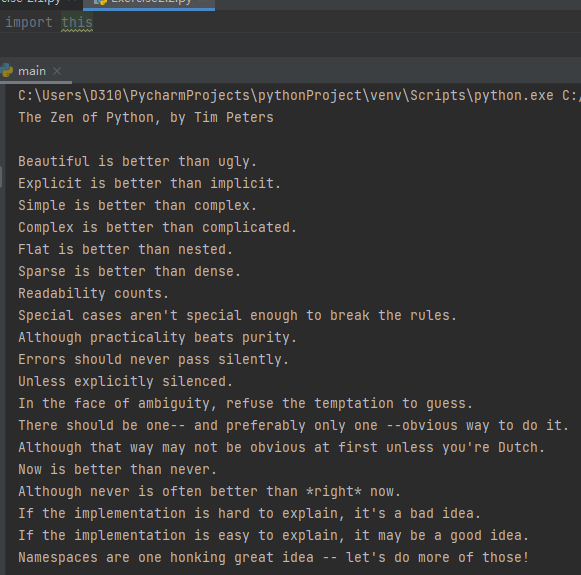Click the line containing '*right* now.'
Screen dimensions: 581x575
209,491
